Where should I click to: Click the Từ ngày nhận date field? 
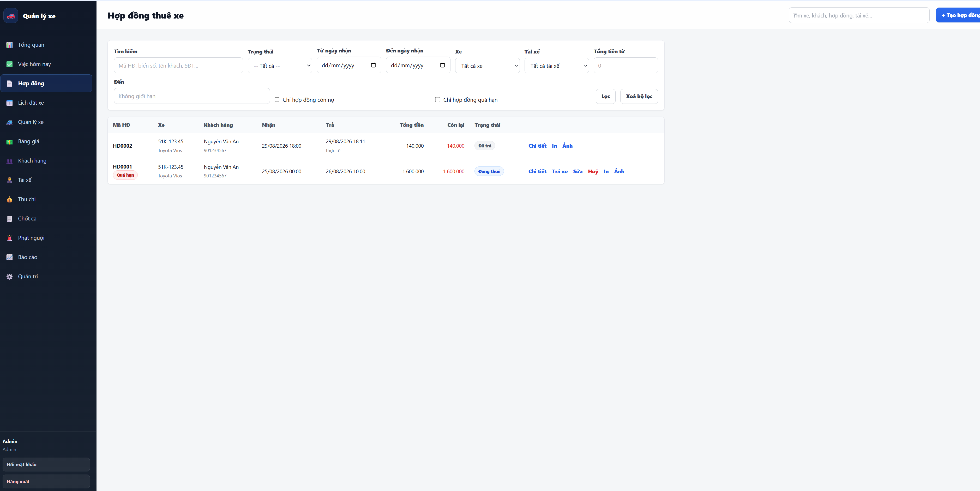349,65
